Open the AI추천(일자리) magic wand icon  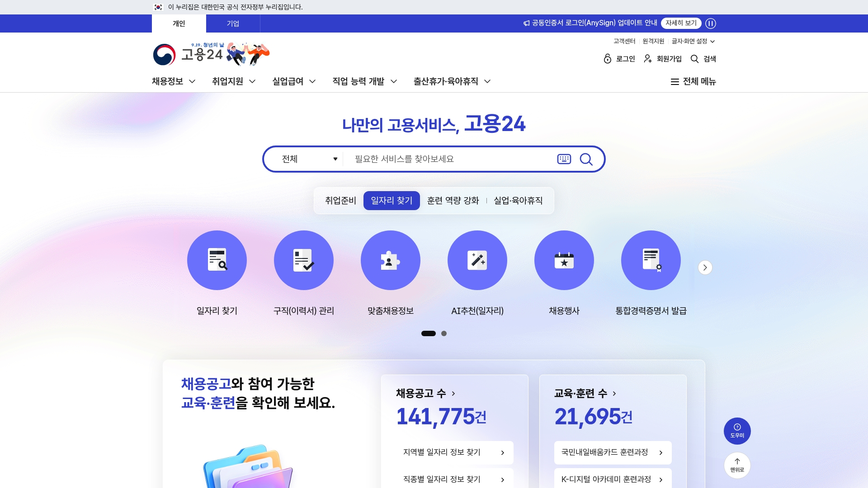pyautogui.click(x=477, y=260)
